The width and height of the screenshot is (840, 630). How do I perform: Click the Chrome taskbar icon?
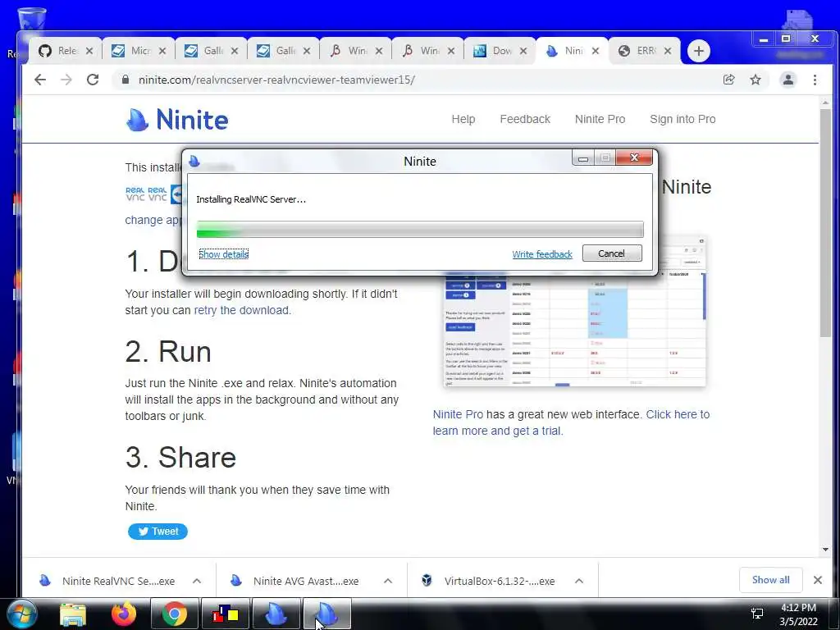(x=174, y=614)
